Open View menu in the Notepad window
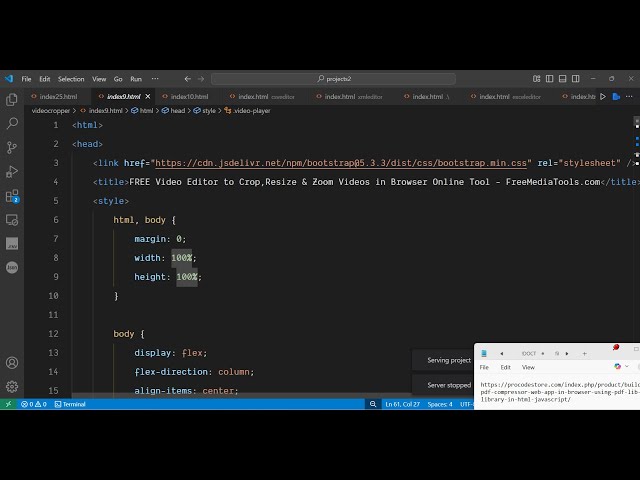Viewport: 640px width, 480px height. [528, 367]
